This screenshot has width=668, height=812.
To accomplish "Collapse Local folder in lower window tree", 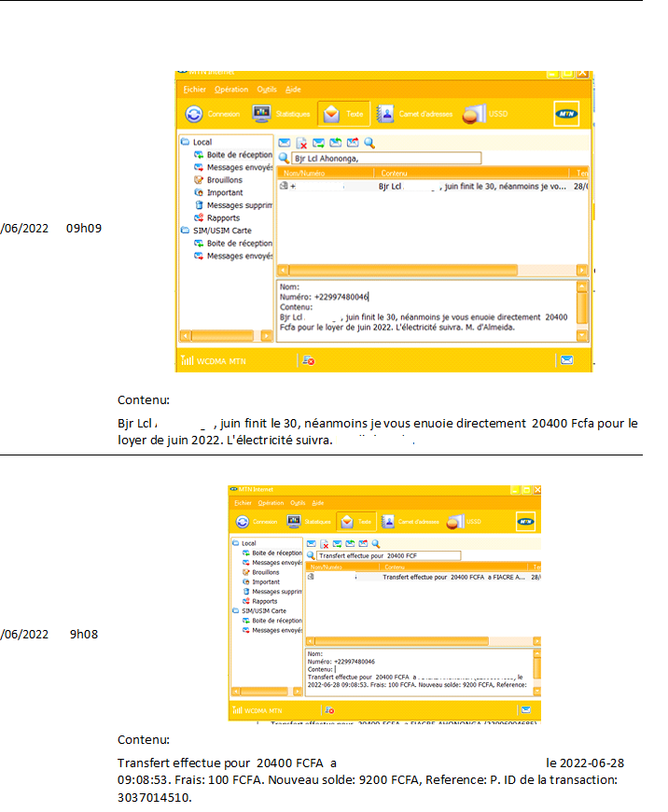I will 235,543.
